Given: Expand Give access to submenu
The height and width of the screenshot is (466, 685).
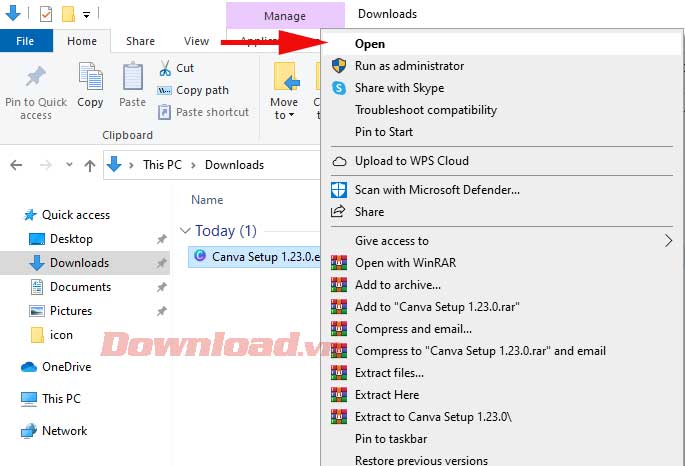Looking at the screenshot, I should (502, 241).
